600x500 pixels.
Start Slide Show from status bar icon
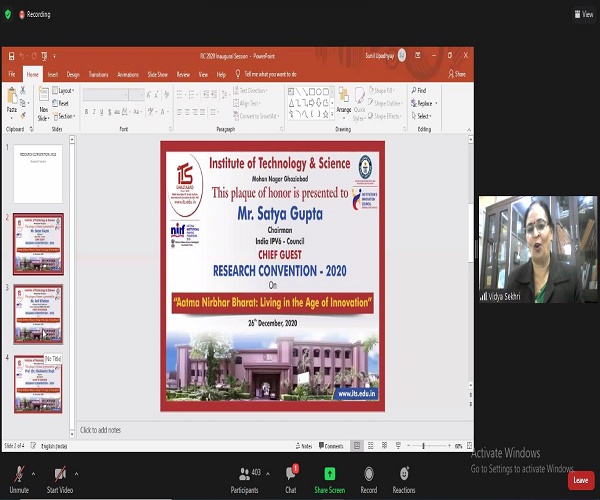[398, 446]
